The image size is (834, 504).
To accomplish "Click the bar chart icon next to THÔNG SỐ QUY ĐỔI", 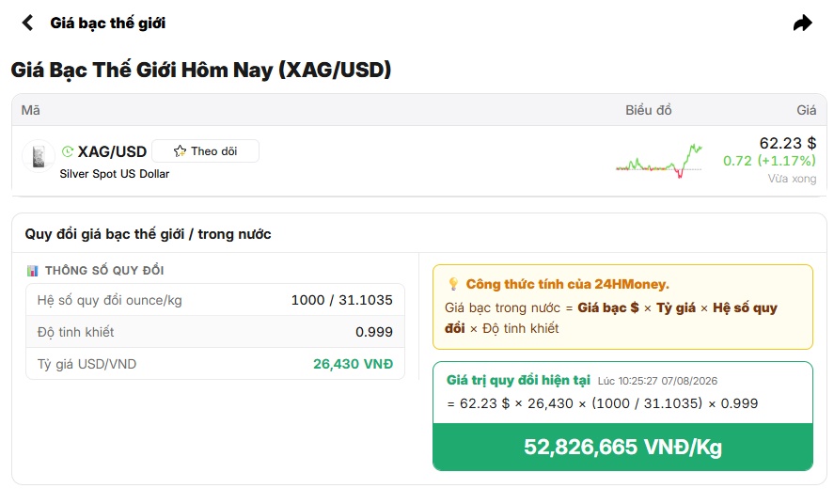I will click(33, 271).
